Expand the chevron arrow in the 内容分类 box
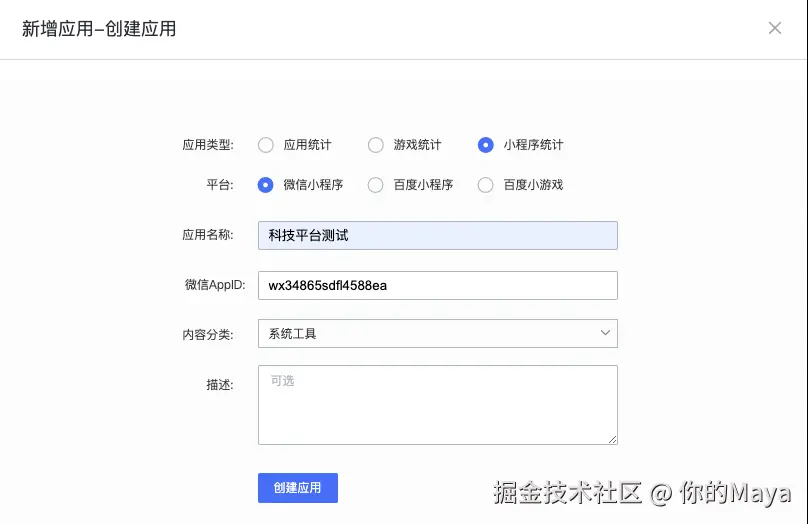This screenshot has height=524, width=808. tap(605, 333)
